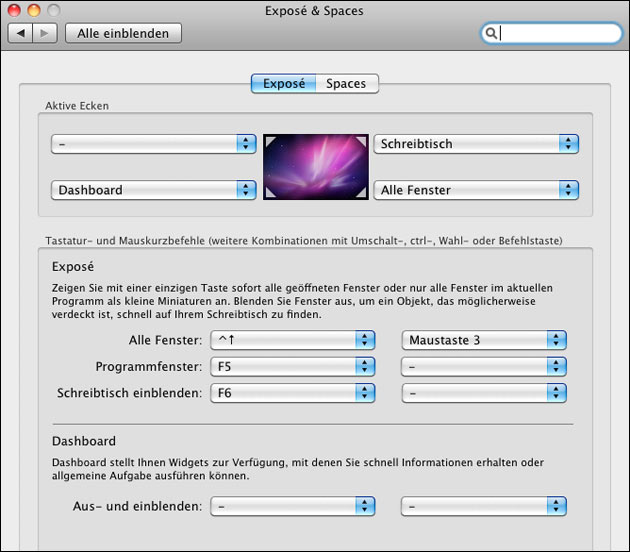Switch to the Spaces tab
The width and height of the screenshot is (630, 552).
[x=346, y=84]
